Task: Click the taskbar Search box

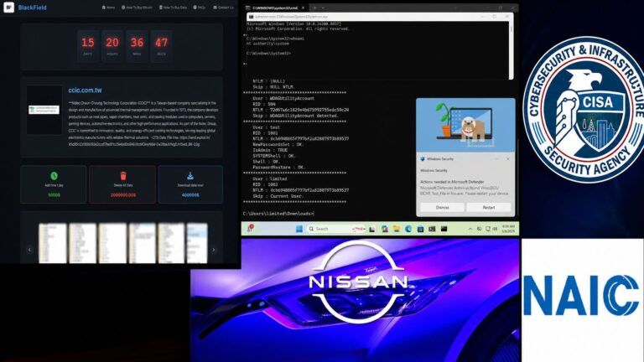Action: 336,229
